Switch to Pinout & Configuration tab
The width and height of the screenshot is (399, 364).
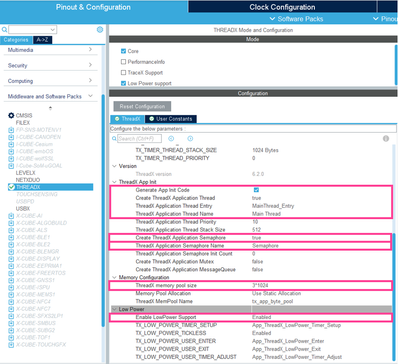[x=94, y=7]
